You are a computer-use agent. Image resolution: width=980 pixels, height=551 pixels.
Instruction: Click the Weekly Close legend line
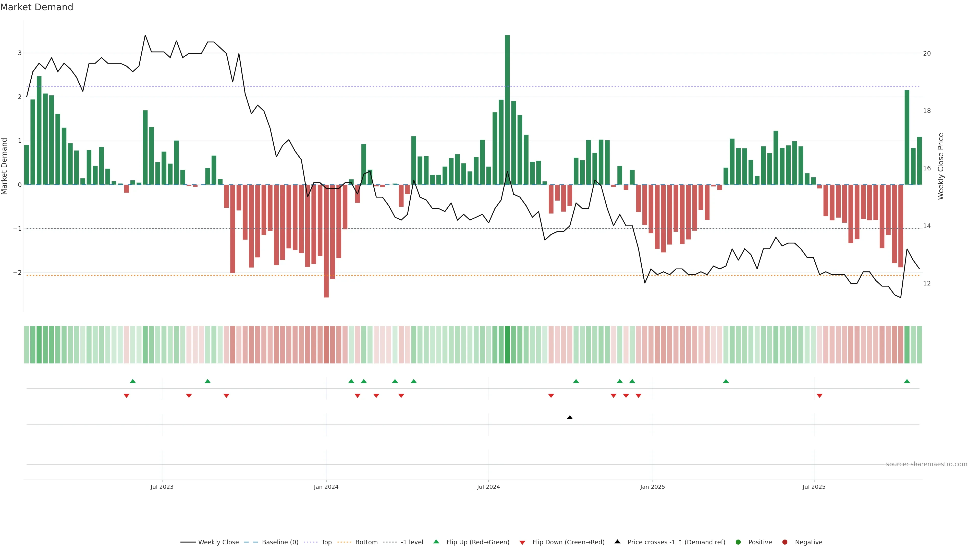pos(188,542)
